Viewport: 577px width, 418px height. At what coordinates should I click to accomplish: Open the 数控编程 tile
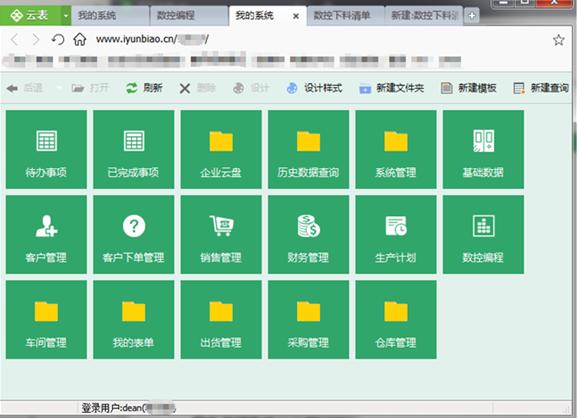click(x=483, y=234)
